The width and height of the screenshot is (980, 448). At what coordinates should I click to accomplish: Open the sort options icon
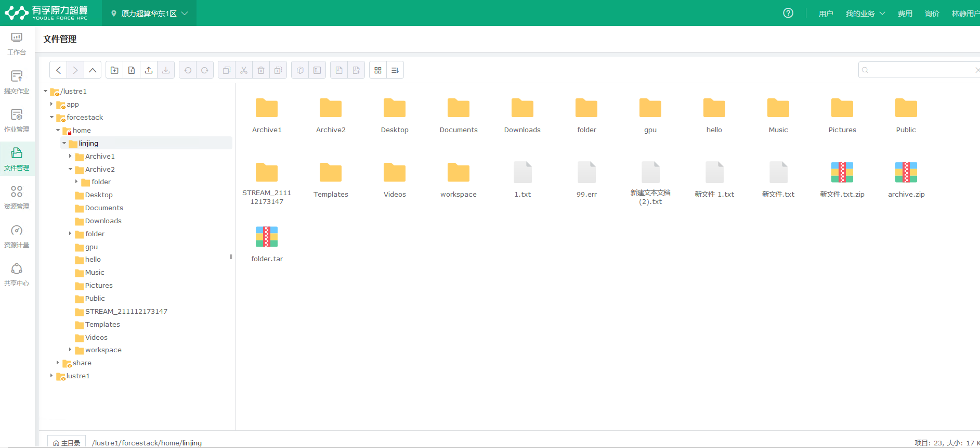(395, 70)
